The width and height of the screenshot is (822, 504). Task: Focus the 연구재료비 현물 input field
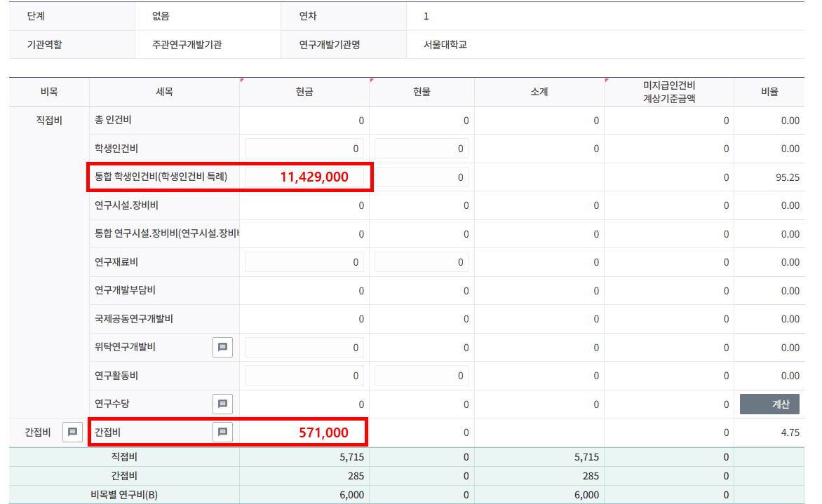point(422,262)
